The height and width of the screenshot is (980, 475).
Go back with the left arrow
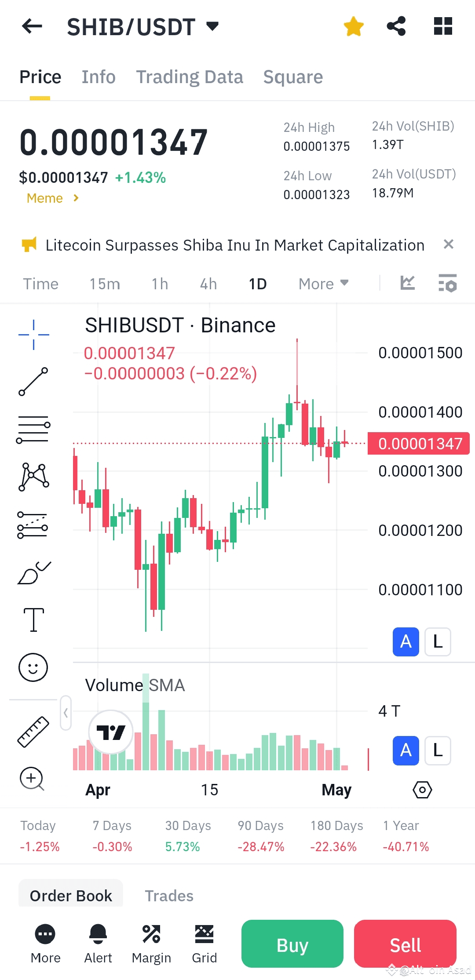[32, 26]
